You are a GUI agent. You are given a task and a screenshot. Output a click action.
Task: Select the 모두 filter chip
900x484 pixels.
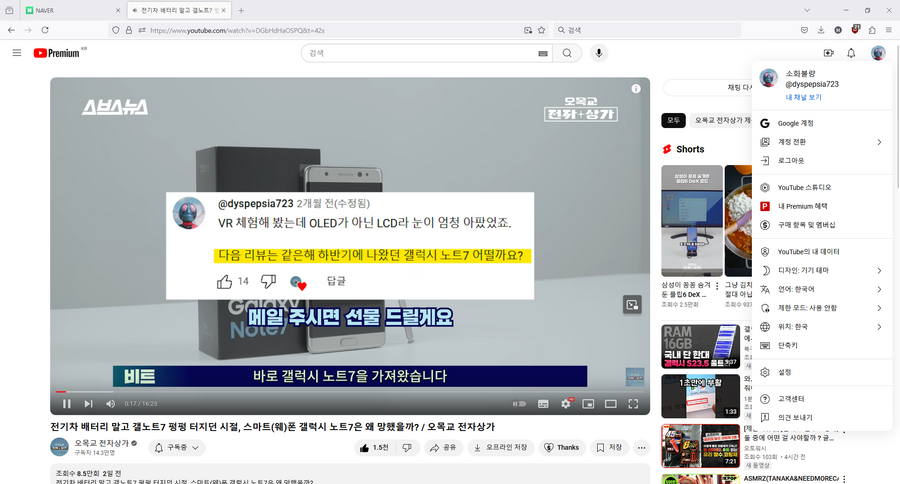(673, 120)
